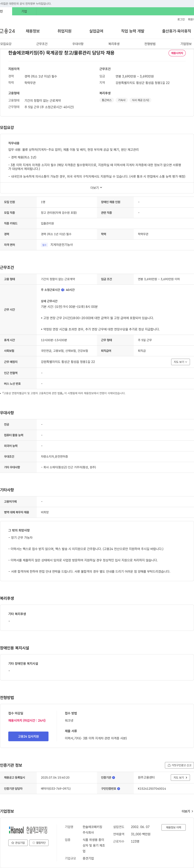Screen dimensions: 194x868
Task: Open 지도 보기 dropdown for 근무 예정지
Action: point(180,362)
